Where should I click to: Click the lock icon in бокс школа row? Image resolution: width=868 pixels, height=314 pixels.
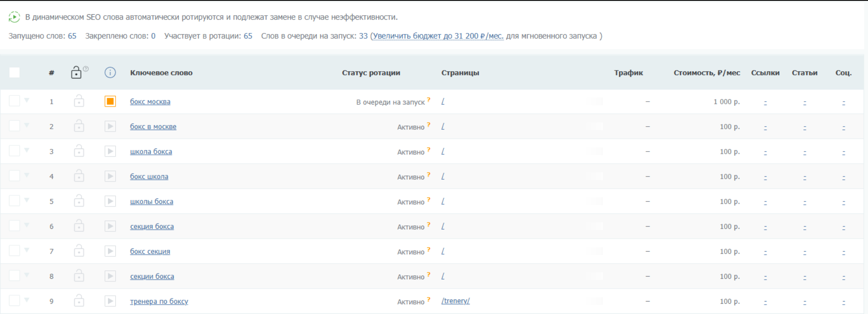[x=79, y=176]
